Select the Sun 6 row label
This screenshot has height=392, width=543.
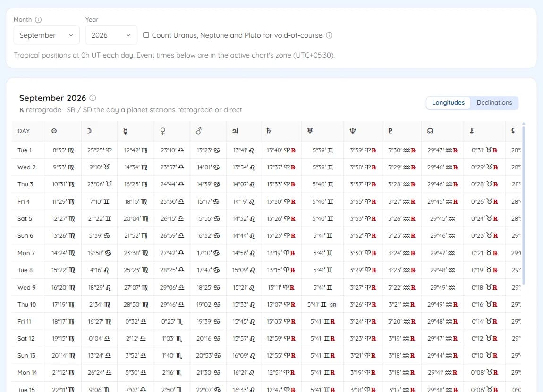[25, 235]
